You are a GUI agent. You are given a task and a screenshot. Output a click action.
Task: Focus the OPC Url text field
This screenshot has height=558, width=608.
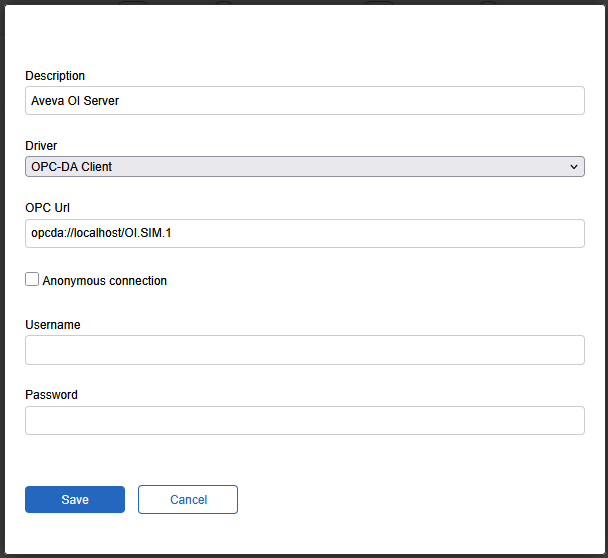(x=304, y=233)
